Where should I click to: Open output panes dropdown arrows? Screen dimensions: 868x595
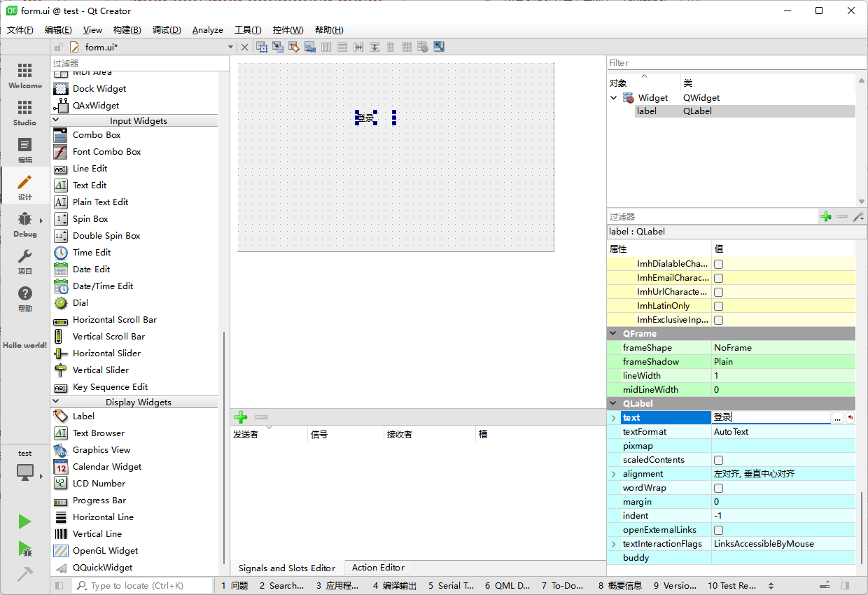(x=771, y=586)
